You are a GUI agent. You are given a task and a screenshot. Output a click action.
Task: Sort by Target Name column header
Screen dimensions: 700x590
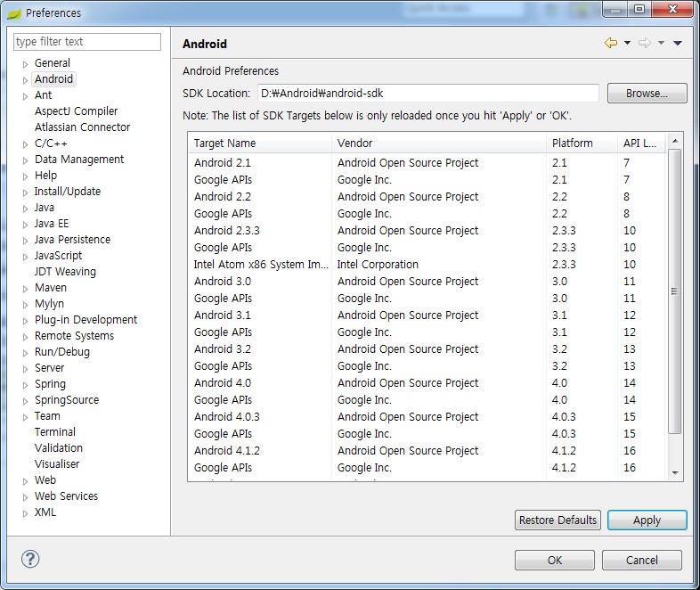(x=260, y=143)
